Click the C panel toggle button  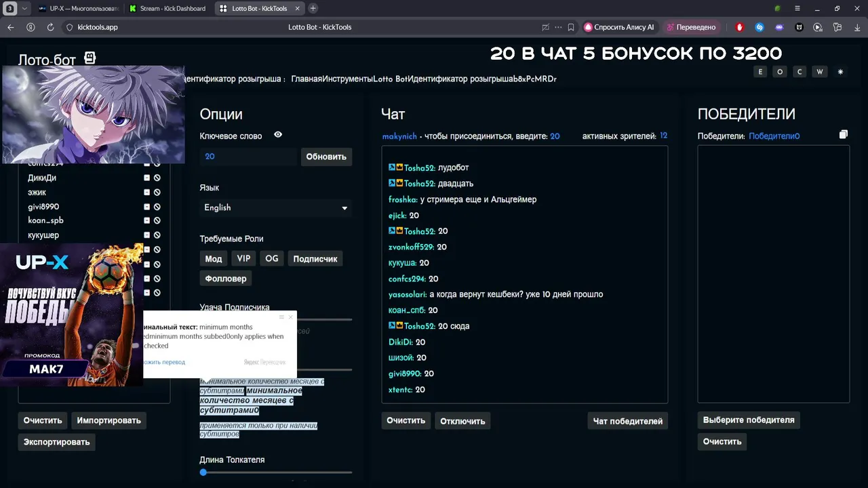(x=800, y=72)
